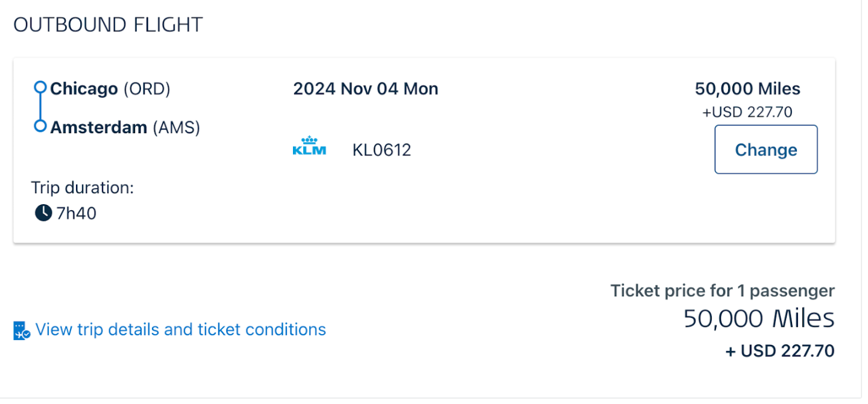Click the Trip duration label

(82, 188)
